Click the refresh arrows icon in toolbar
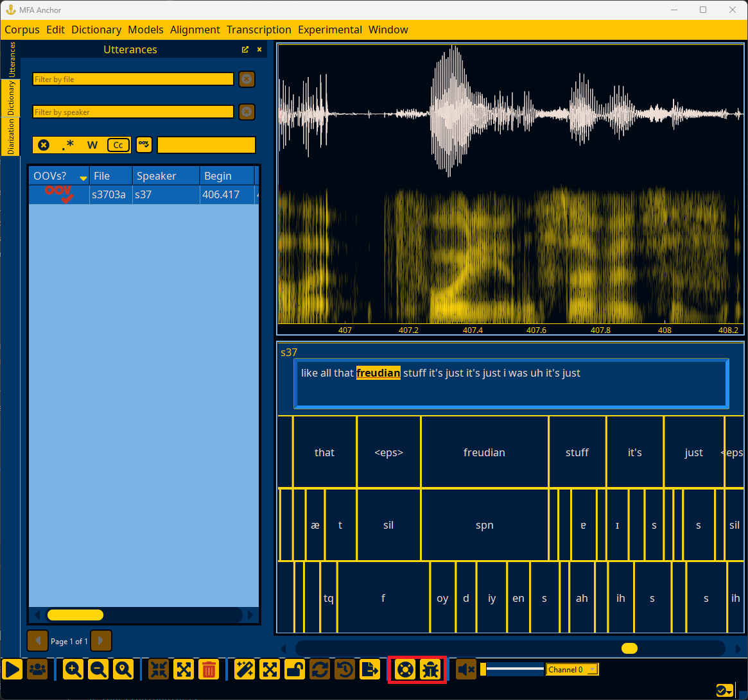Viewport: 748px width, 700px height. click(x=320, y=669)
